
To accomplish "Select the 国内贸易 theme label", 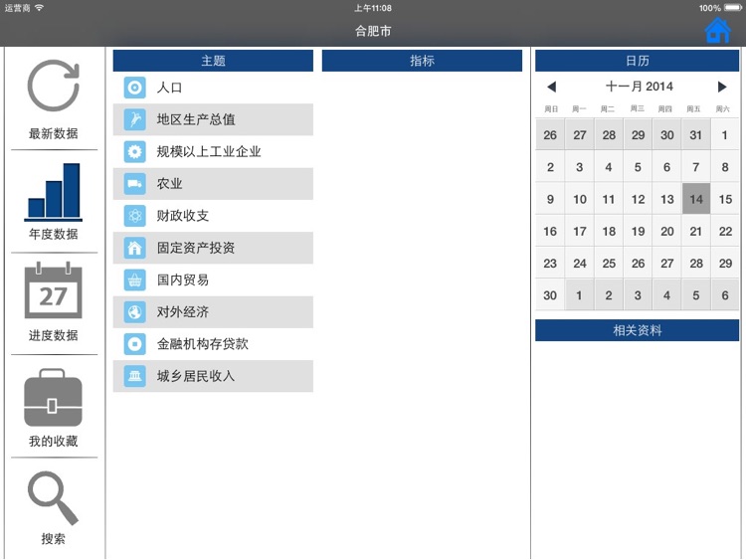I will (183, 280).
